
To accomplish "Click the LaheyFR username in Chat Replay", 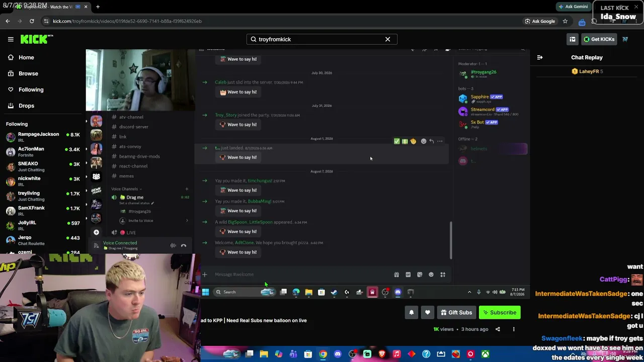I will pos(589,71).
